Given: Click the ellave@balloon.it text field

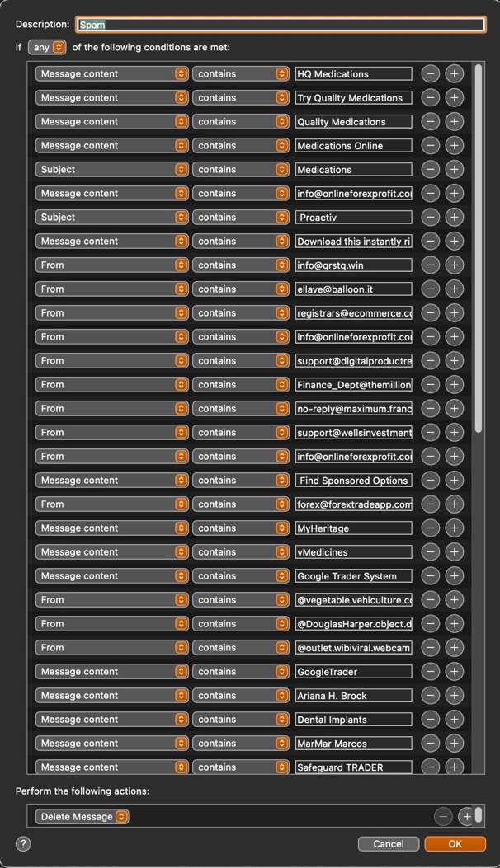Looking at the screenshot, I should tap(354, 289).
